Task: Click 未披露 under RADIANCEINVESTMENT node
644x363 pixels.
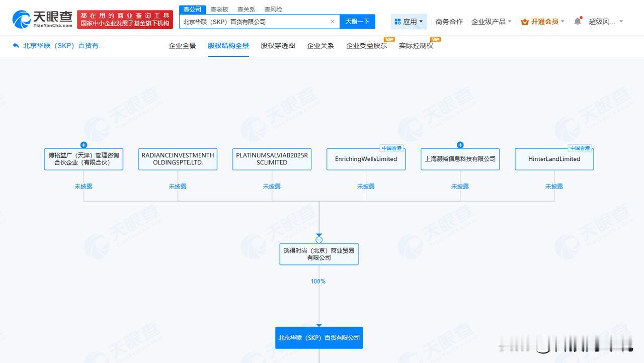Action: (x=178, y=187)
